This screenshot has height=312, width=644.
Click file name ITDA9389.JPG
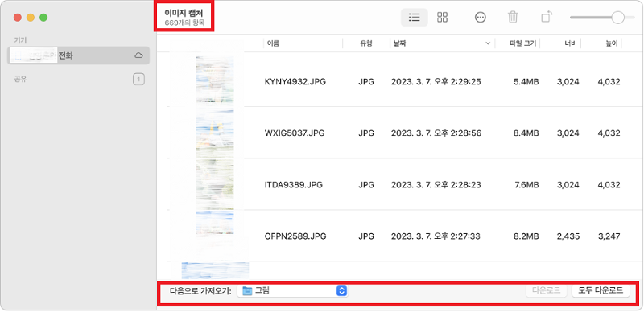click(294, 185)
